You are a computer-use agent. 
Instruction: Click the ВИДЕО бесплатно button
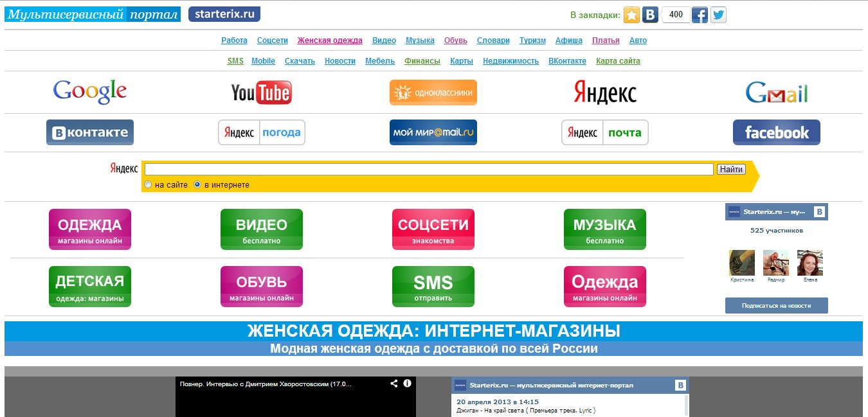pyautogui.click(x=262, y=229)
